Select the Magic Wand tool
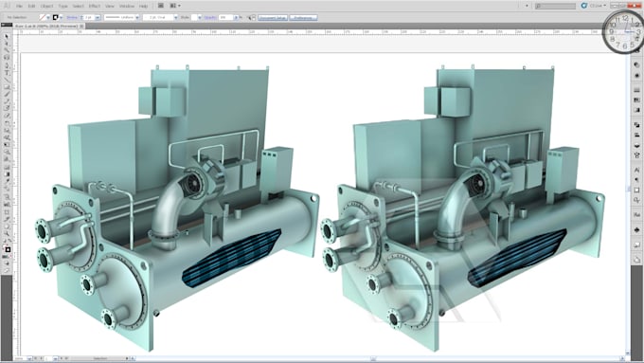 pyautogui.click(x=7, y=50)
